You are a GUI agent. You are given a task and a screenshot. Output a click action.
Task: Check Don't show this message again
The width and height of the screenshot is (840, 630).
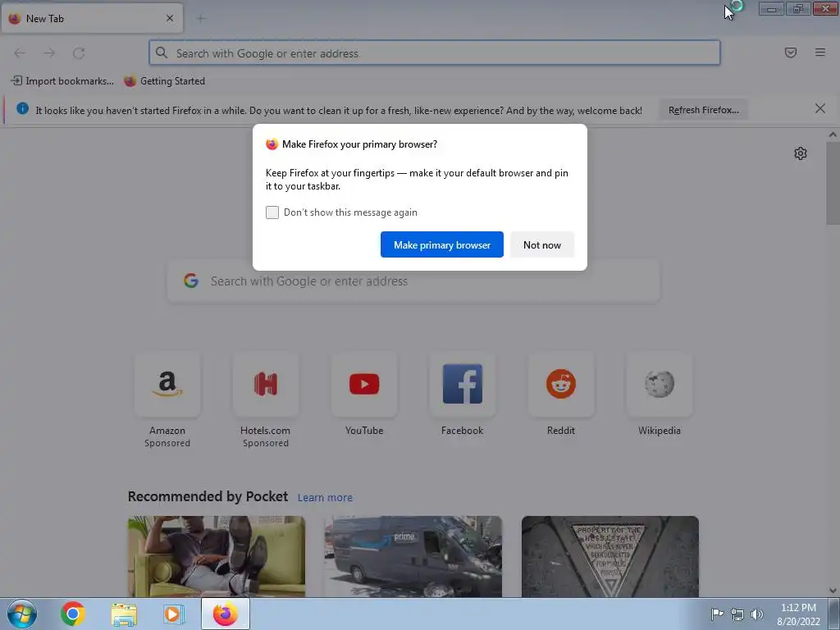point(272,212)
